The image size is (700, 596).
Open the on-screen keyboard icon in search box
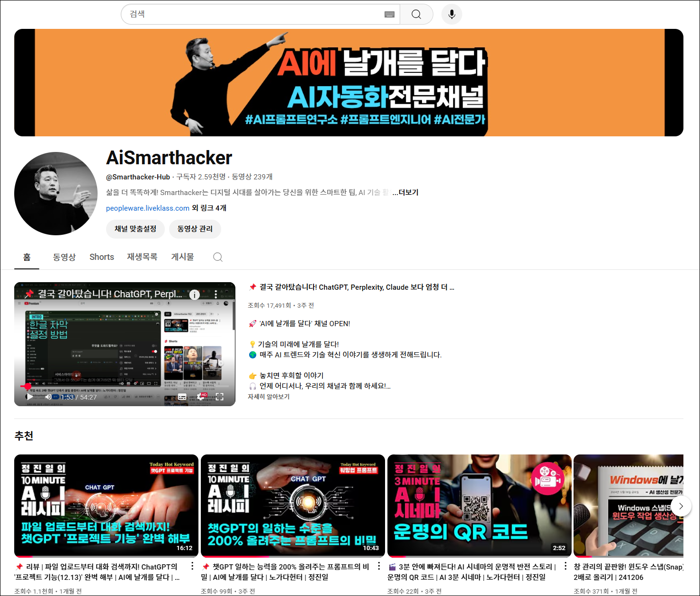pos(389,14)
